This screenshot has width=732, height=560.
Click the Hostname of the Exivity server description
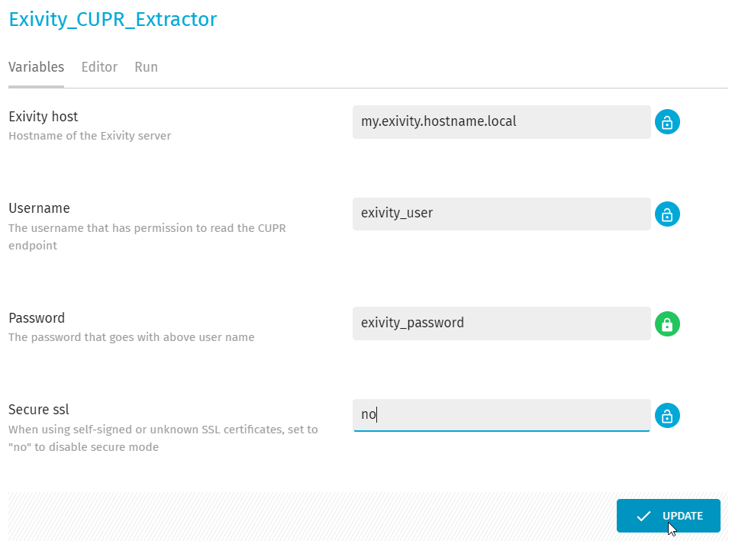click(x=89, y=136)
